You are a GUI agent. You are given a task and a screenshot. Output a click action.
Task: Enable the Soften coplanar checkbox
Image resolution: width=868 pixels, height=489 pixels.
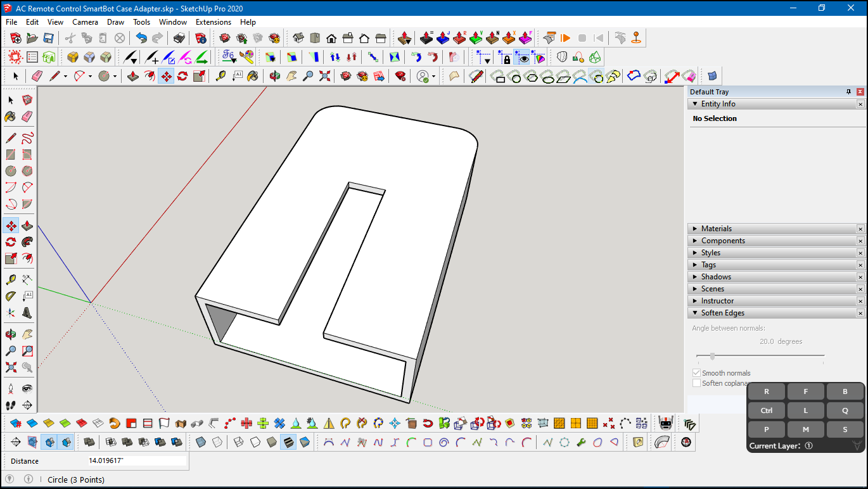pos(696,383)
